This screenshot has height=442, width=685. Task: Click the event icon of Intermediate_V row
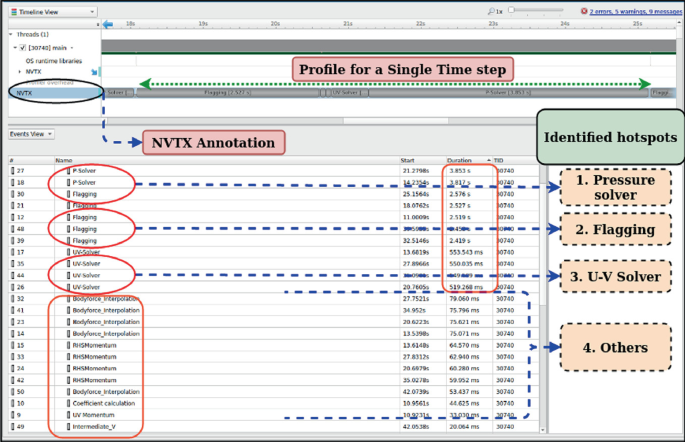tap(12, 425)
